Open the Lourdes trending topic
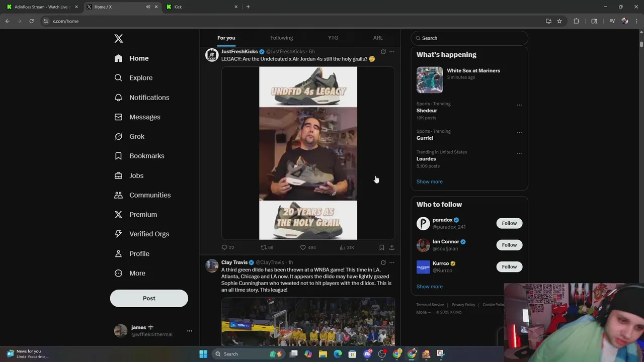Viewport: 644px width, 362px height. 426,159
